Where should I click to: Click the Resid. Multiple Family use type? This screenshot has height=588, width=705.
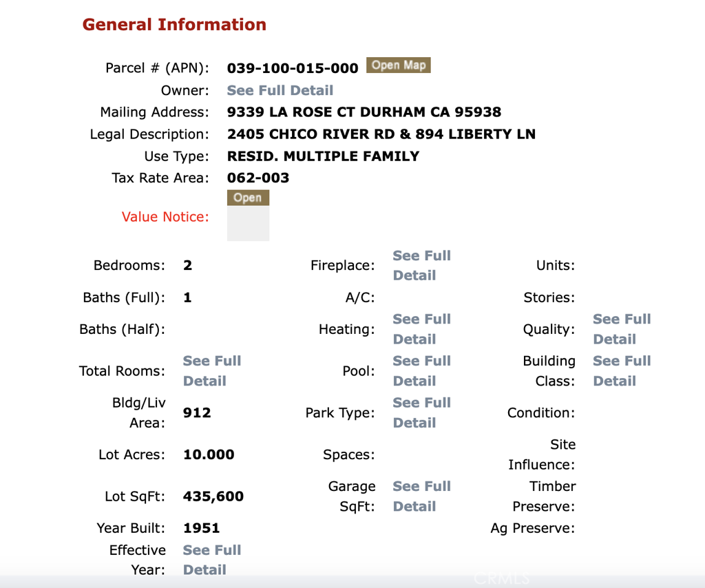(323, 156)
